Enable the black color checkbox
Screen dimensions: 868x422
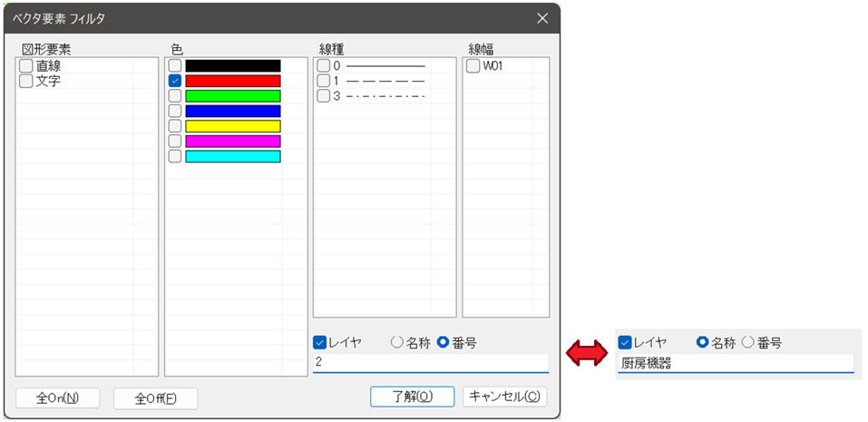(175, 66)
